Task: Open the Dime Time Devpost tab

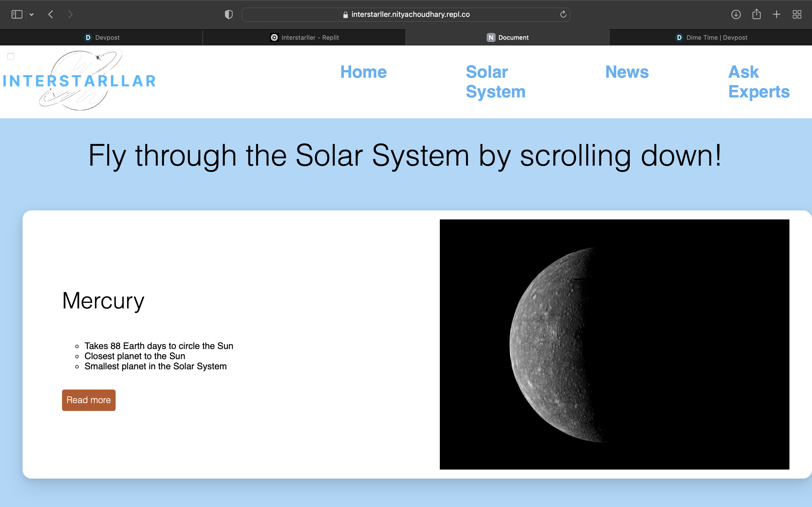Action: (711, 37)
